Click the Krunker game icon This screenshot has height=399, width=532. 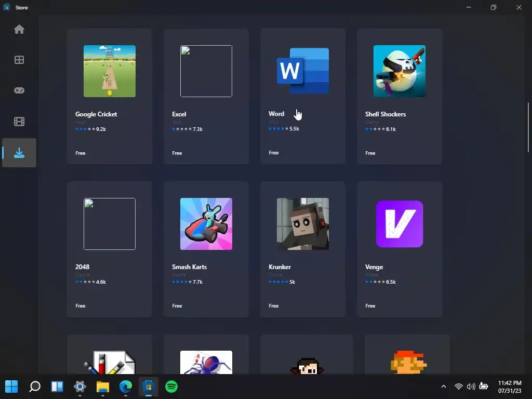pyautogui.click(x=303, y=224)
